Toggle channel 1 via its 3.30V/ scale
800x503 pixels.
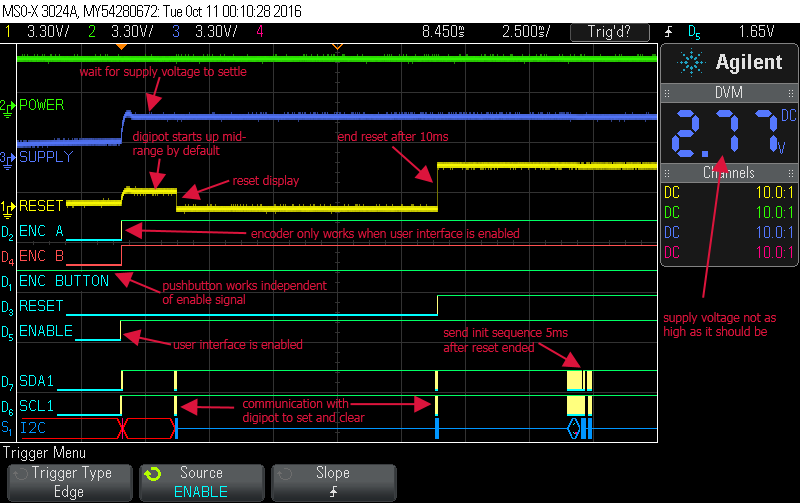click(x=40, y=31)
